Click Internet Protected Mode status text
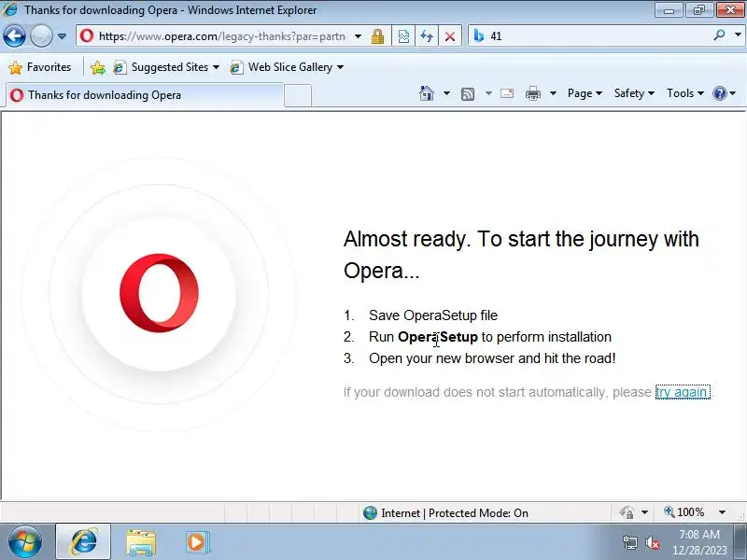This screenshot has width=747, height=560. tap(455, 512)
